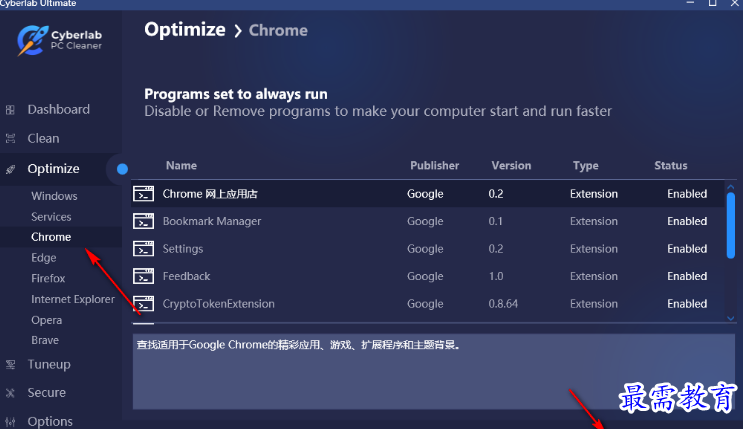743x429 pixels.
Task: Click the Clean icon in sidebar
Action: click(x=10, y=138)
